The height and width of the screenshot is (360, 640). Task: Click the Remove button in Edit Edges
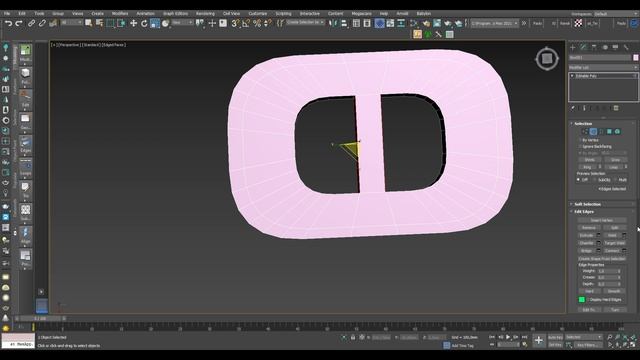click(589, 228)
